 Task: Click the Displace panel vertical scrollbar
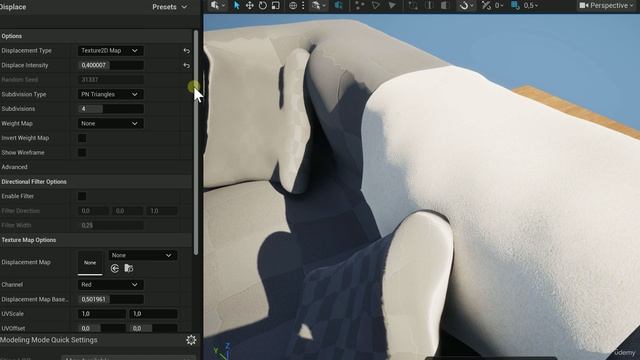click(196, 143)
